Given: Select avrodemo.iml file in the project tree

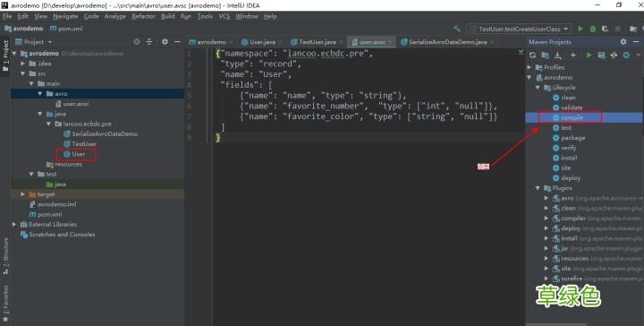Looking at the screenshot, I should pyautogui.click(x=53, y=204).
